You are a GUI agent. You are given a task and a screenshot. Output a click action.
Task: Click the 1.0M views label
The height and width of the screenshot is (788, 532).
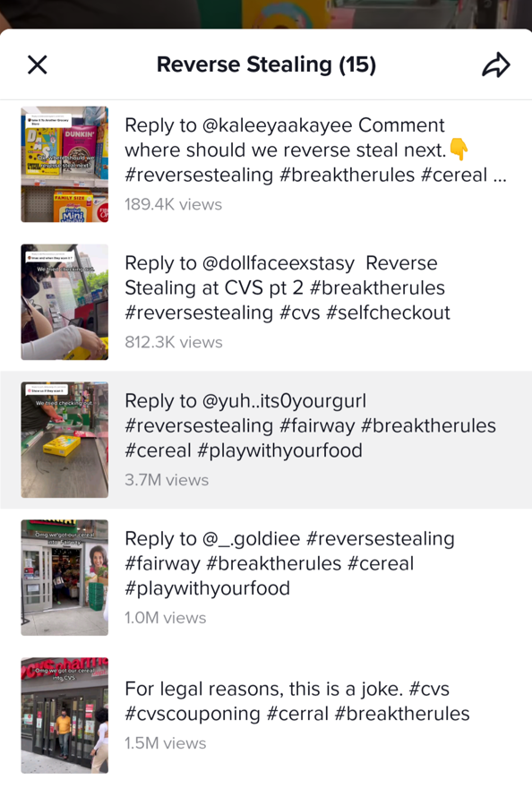[166, 618]
